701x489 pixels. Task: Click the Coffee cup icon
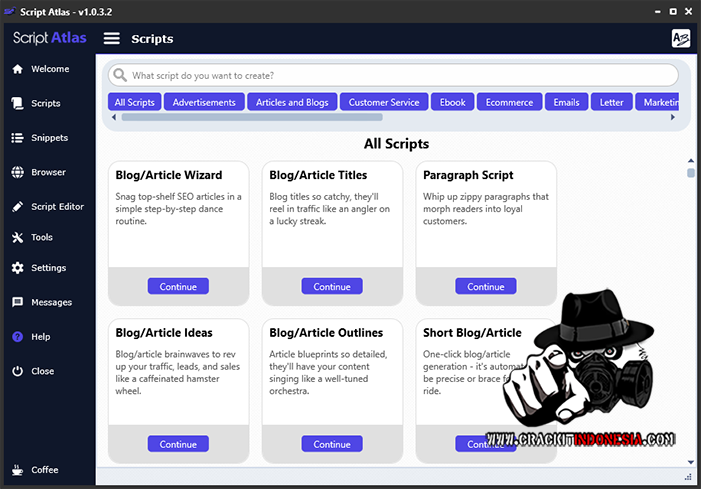pos(17,470)
